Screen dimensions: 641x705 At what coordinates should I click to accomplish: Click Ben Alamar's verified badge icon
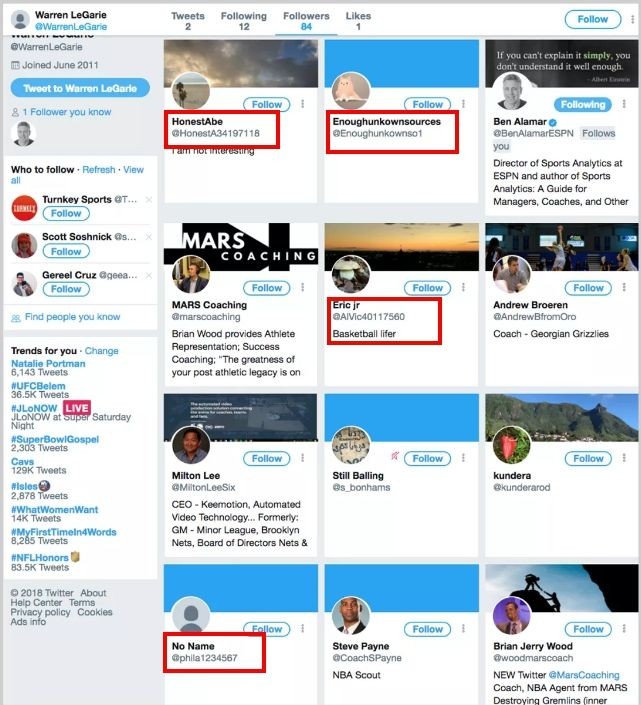tap(553, 122)
